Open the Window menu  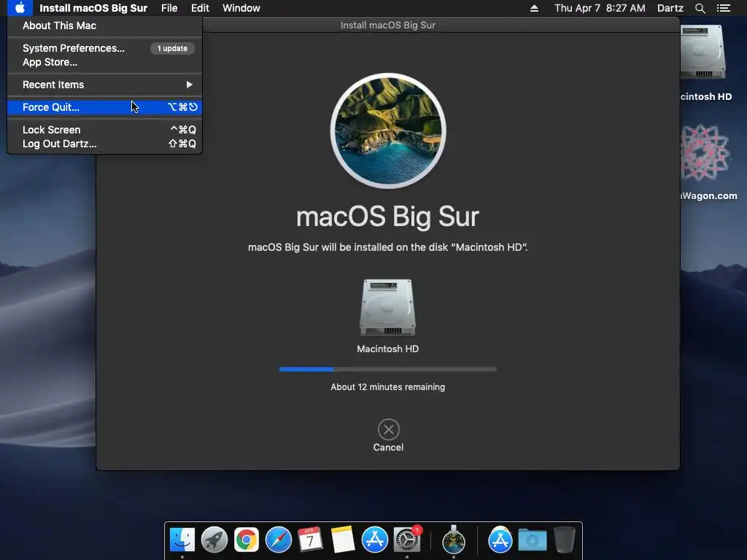click(x=241, y=8)
